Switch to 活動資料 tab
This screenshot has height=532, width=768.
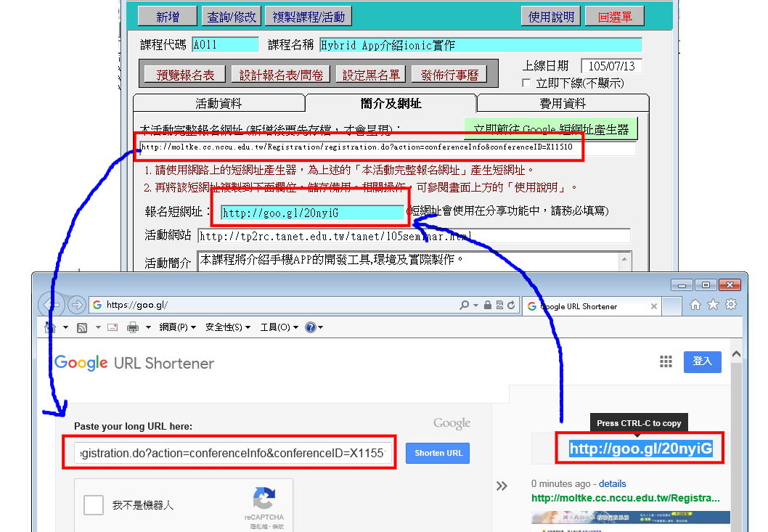point(218,103)
